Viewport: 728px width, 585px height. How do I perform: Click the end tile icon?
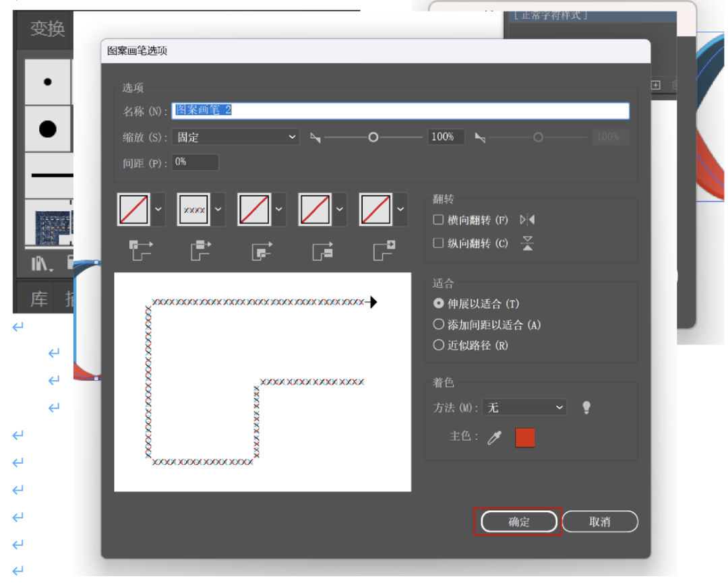[x=384, y=250]
